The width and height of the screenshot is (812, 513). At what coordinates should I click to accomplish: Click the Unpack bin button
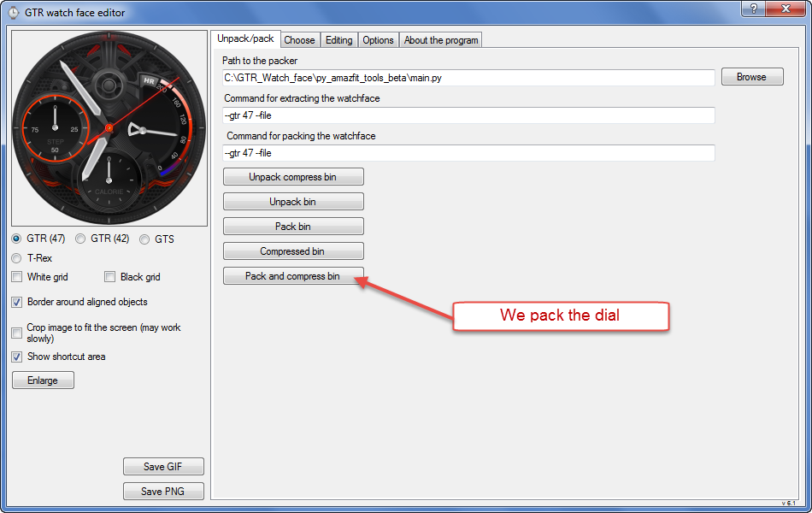pos(293,202)
